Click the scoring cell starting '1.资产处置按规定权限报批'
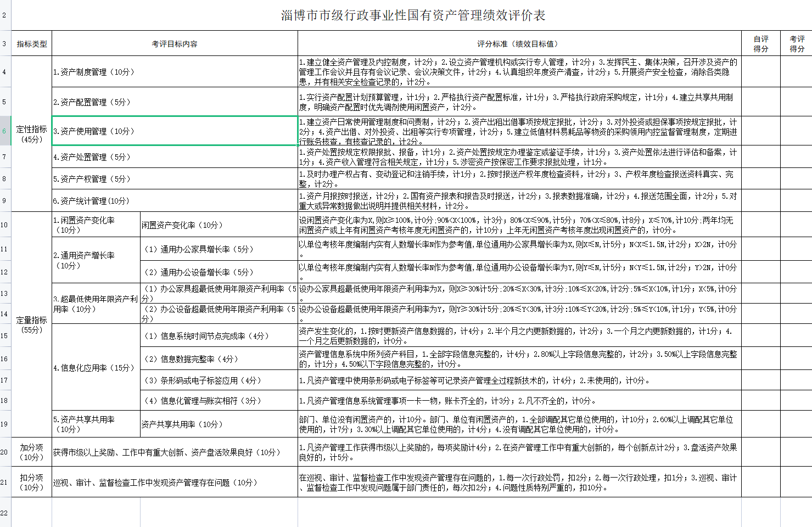 click(x=519, y=156)
